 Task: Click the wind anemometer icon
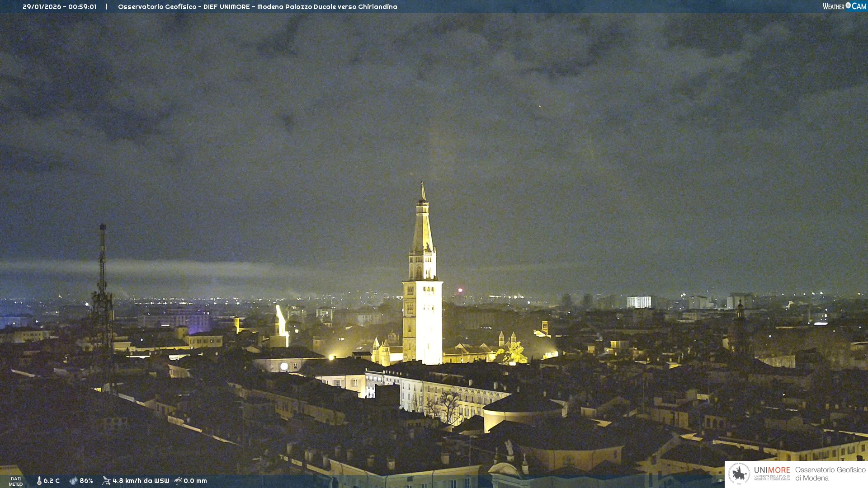(106, 481)
